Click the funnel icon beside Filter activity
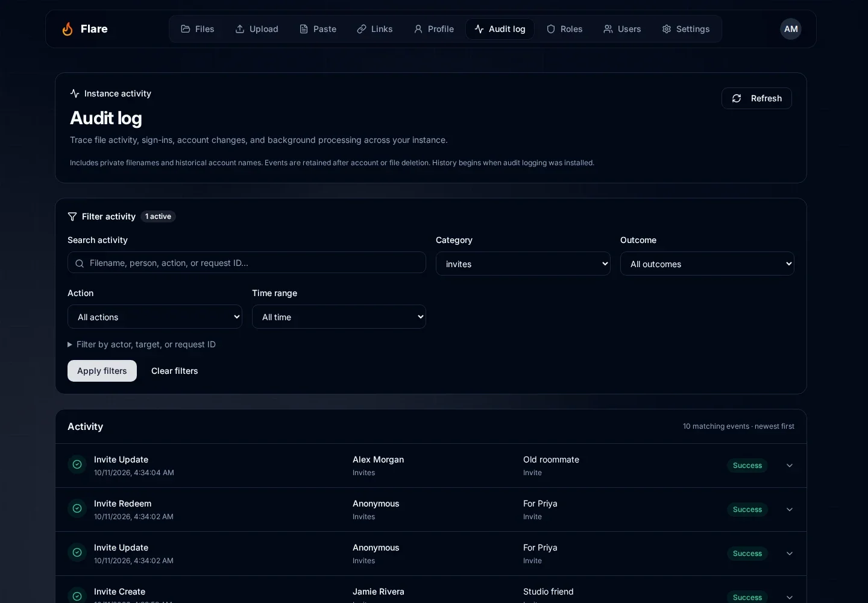Screen dimensions: 868x603 [72, 216]
